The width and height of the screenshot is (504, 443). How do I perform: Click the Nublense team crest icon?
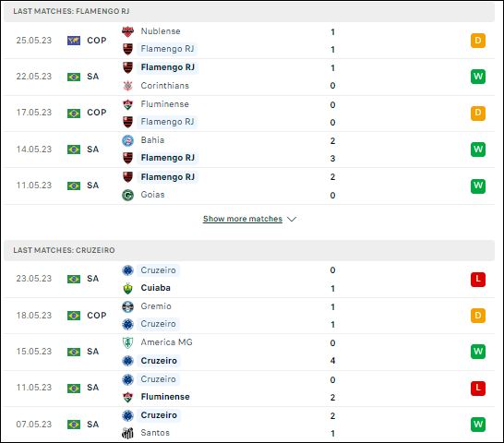click(x=127, y=31)
